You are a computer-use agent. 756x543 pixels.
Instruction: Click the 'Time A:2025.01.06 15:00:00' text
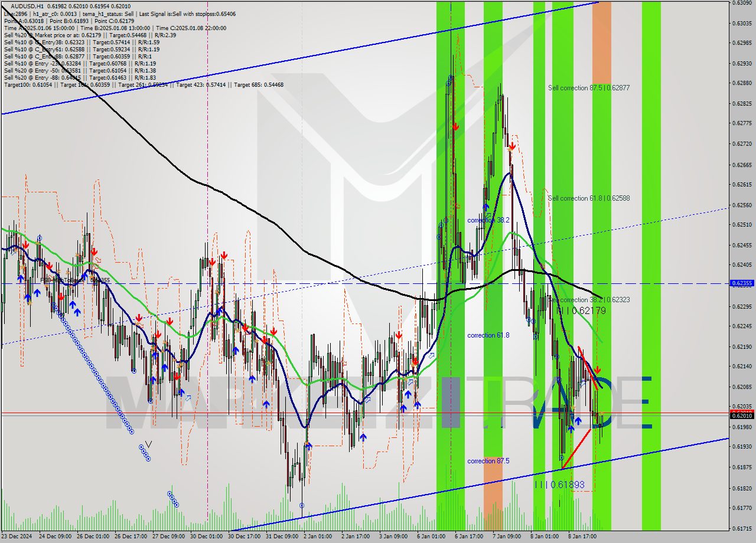(x=39, y=28)
